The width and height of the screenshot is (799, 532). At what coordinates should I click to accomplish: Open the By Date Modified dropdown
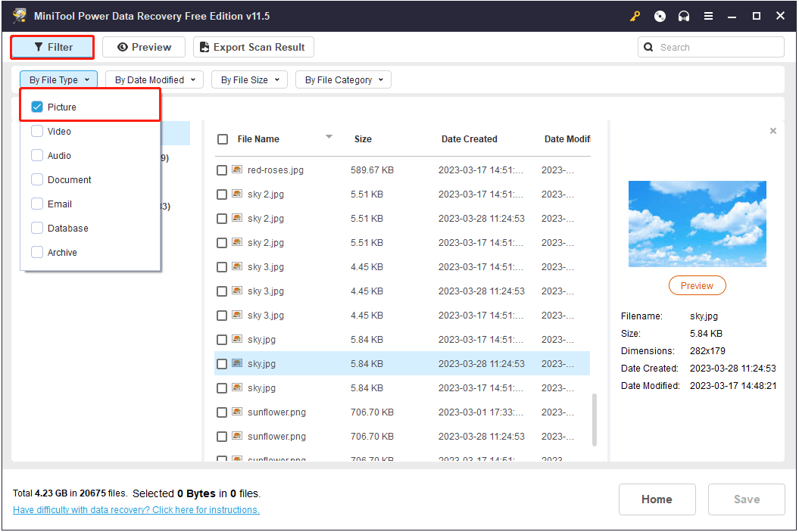[154, 80]
